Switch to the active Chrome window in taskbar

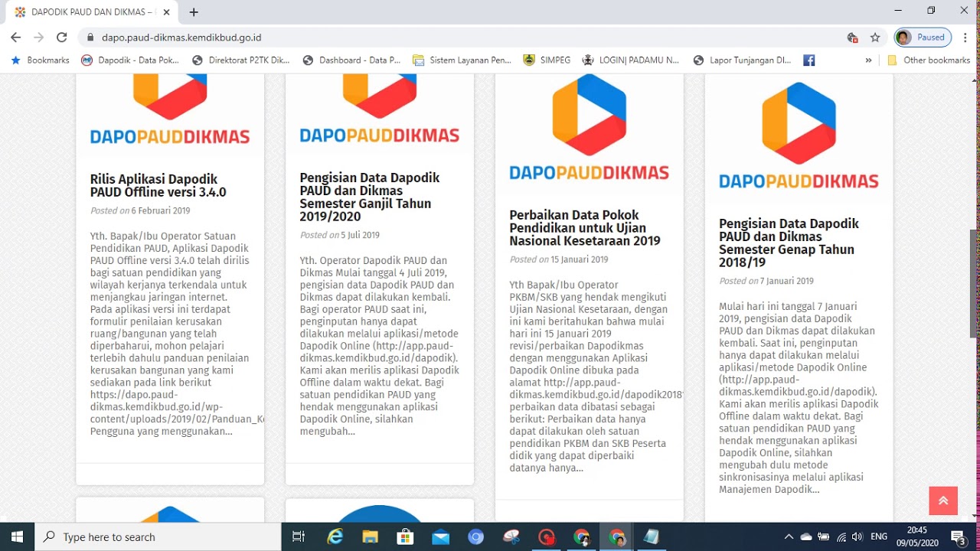click(x=617, y=537)
